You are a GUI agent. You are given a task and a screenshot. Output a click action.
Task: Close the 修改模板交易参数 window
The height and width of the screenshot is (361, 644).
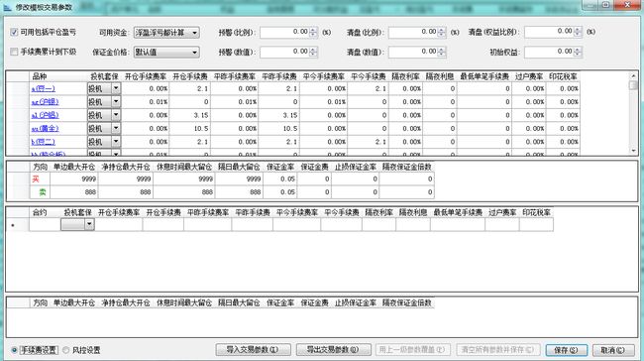click(x=627, y=5)
